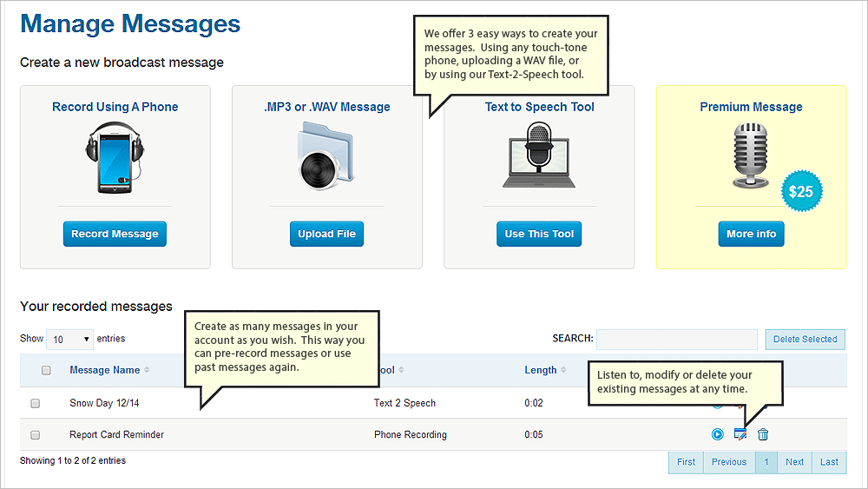This screenshot has height=489, width=868.
Task: Click the Premium Message microphone icon
Action: coord(751,155)
